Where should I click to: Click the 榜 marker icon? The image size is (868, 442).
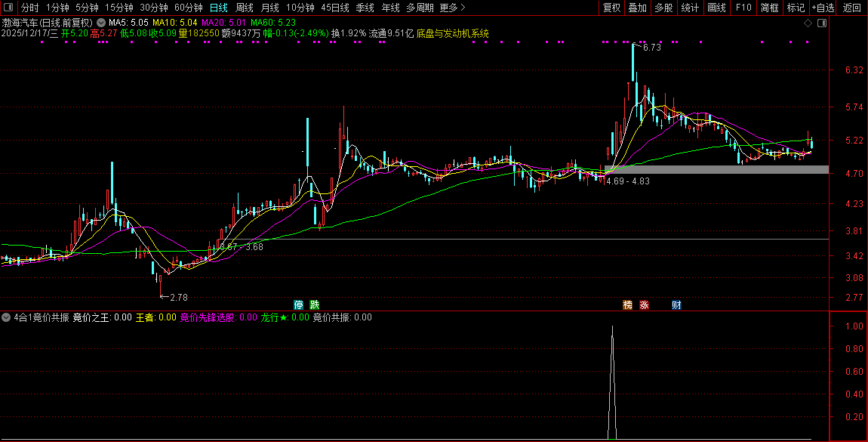click(627, 305)
